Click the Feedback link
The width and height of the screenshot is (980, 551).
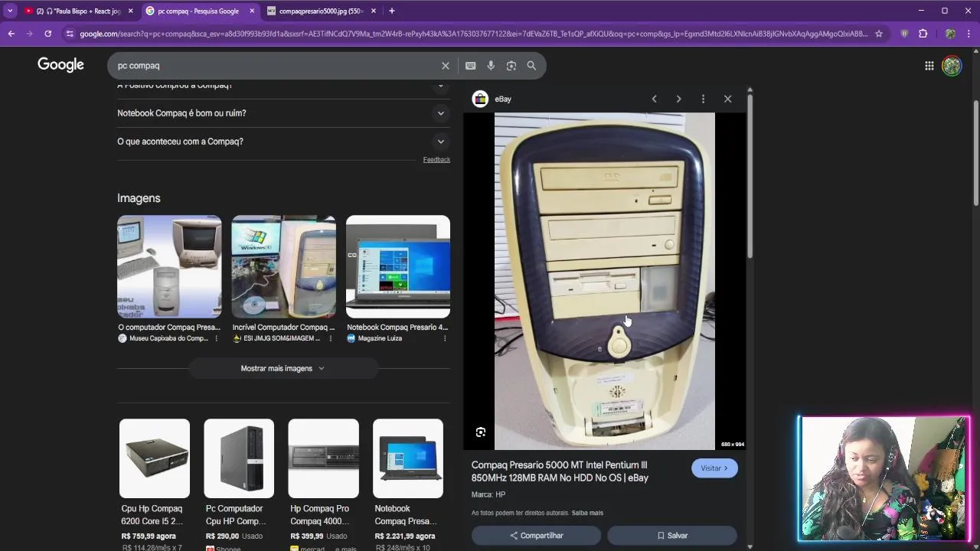pos(436,160)
